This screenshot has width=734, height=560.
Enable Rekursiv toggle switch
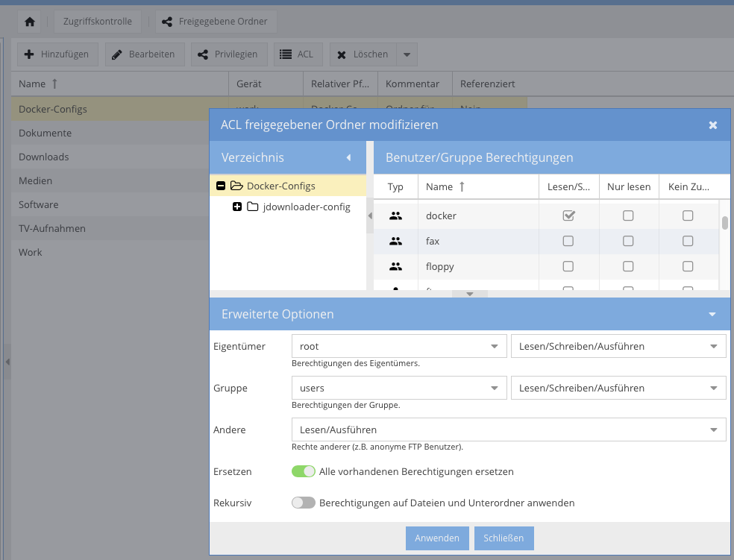click(304, 503)
